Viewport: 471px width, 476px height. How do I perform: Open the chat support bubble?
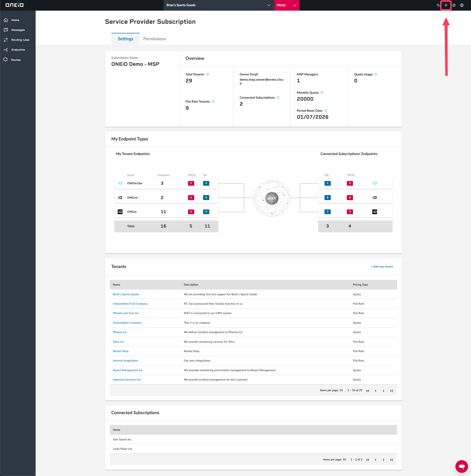pos(462,466)
